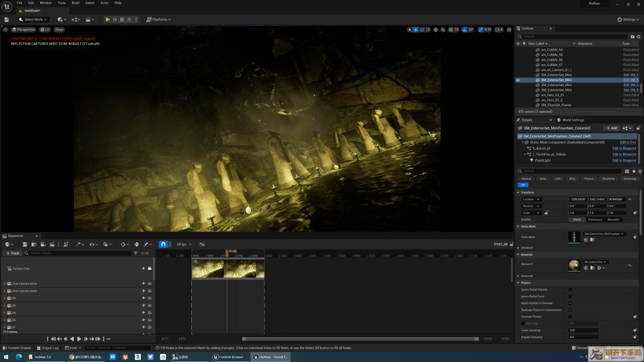This screenshot has width=644, height=362.
Task: Open Sequencer view options eye menu
Action: [93, 244]
